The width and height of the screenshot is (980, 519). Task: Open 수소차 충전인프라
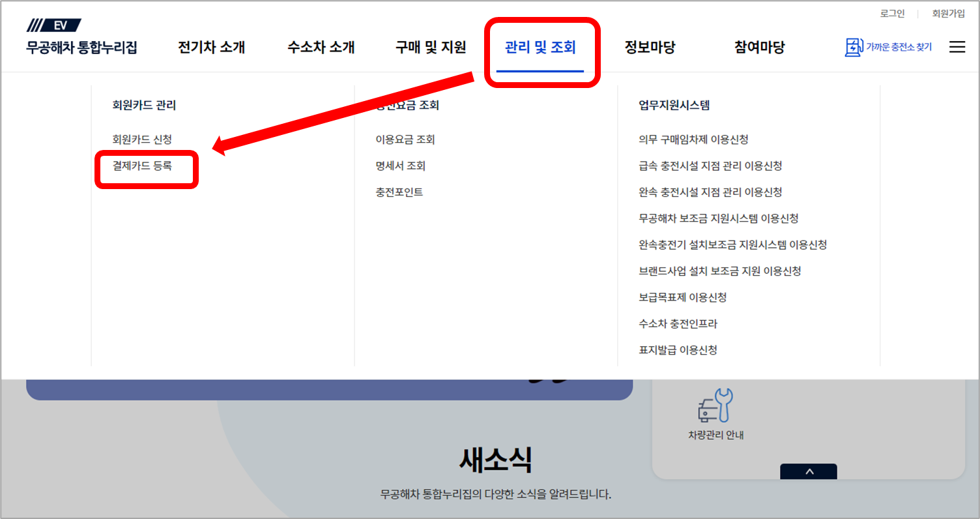coord(678,323)
